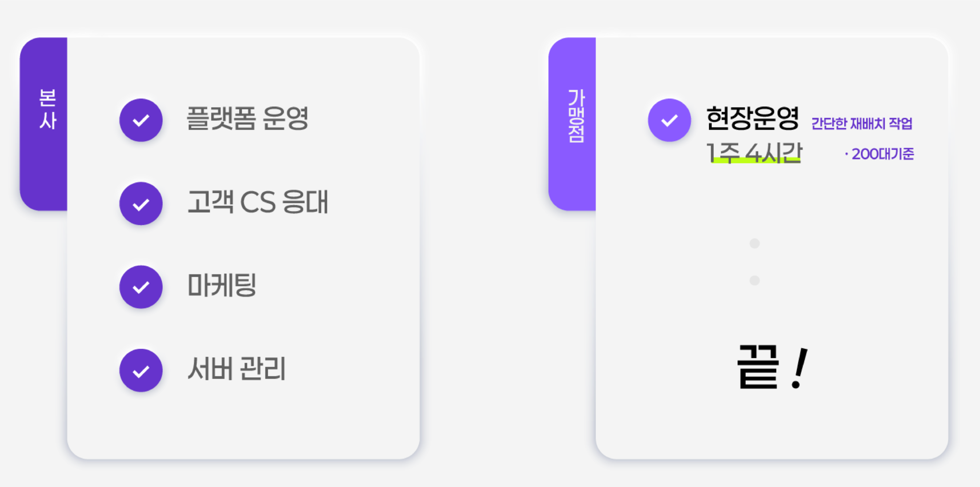Click the 마케팅 text label
Image resolution: width=980 pixels, height=487 pixels.
click(x=222, y=285)
